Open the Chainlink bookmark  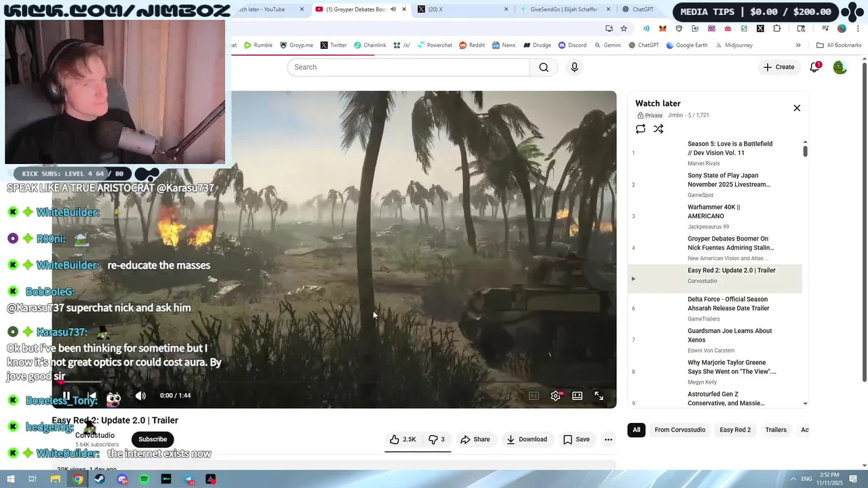coord(370,45)
